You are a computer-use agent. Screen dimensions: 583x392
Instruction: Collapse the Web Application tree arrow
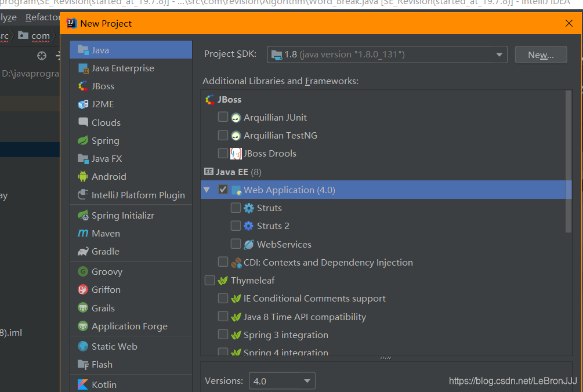207,190
